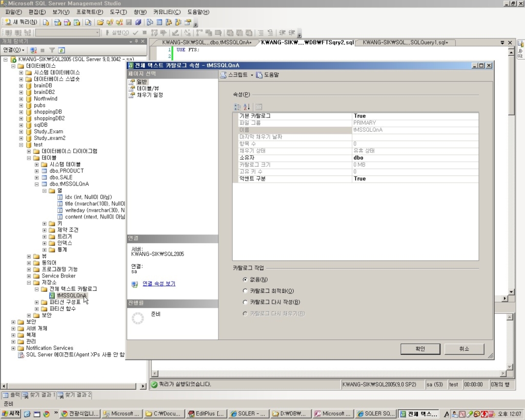Screen dimensions: 525x420
Task: Open the 보기(V) menu
Action: (61, 12)
